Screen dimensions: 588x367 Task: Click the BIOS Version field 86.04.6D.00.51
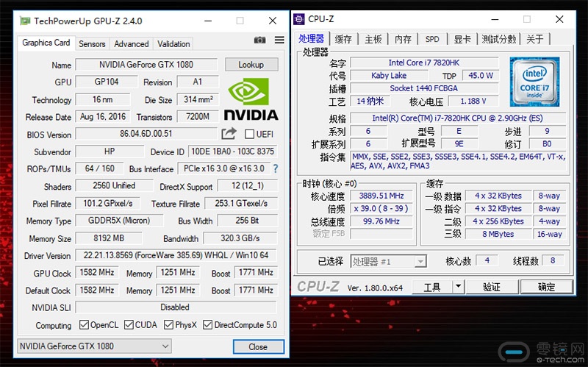[146, 134]
